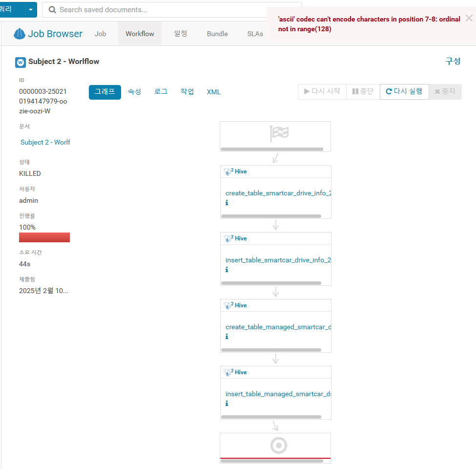Expand the 쿼리 button dropdown arrow
The width and height of the screenshot is (476, 469).
click(31, 10)
